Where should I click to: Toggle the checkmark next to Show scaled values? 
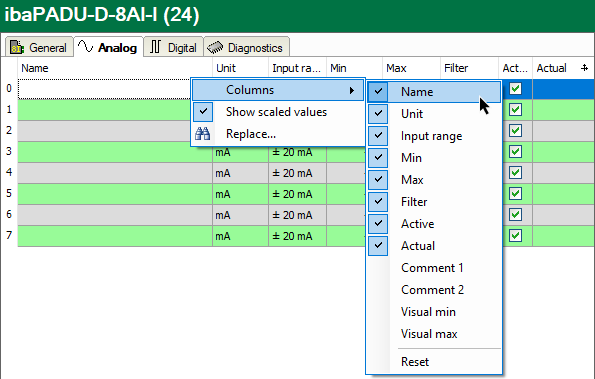coord(203,112)
